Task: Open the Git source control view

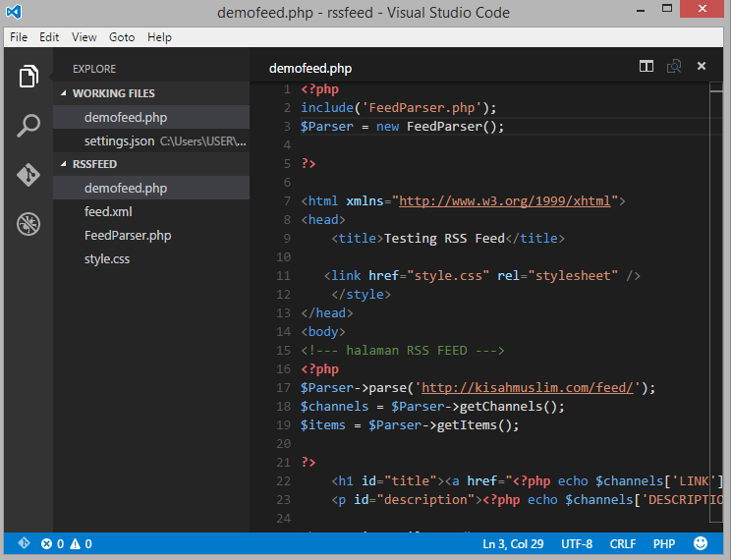Action: 28,175
